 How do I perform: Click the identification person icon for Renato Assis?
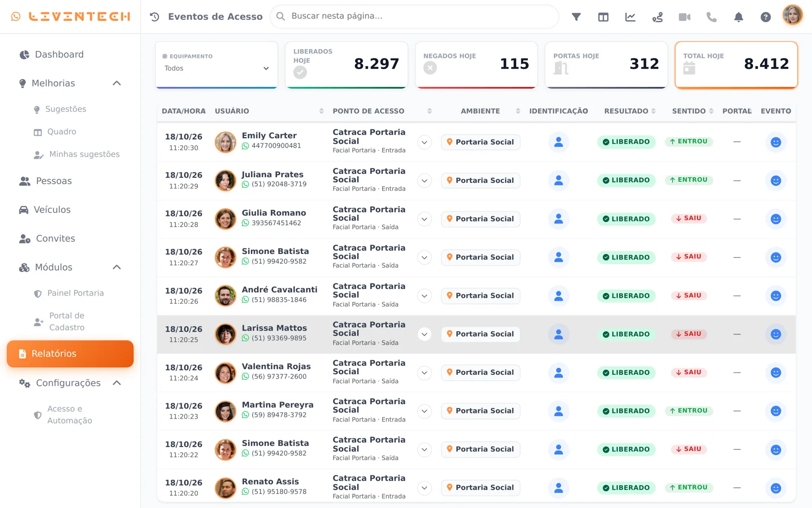coord(558,488)
